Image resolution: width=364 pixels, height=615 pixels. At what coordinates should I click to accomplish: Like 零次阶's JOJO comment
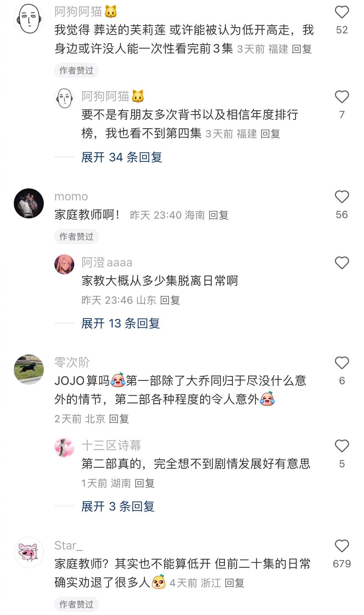tap(342, 363)
